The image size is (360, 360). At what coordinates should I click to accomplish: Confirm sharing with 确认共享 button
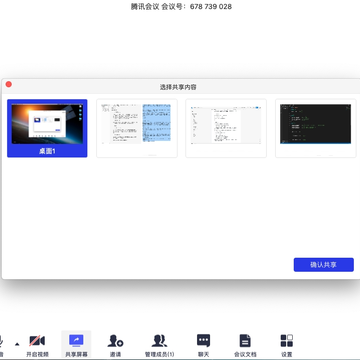coord(323,265)
